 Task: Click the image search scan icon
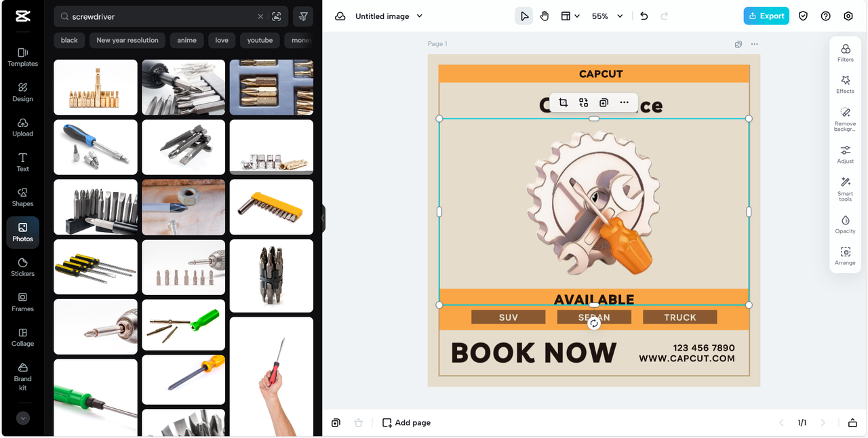pyautogui.click(x=277, y=16)
